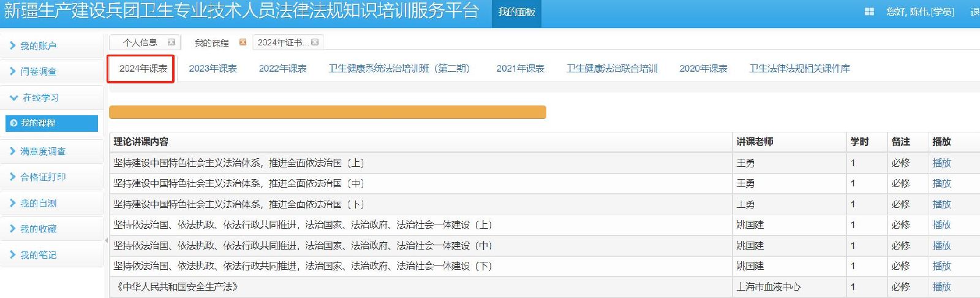Click the 我的面板 header button
The image size is (980, 298).
point(516,12)
